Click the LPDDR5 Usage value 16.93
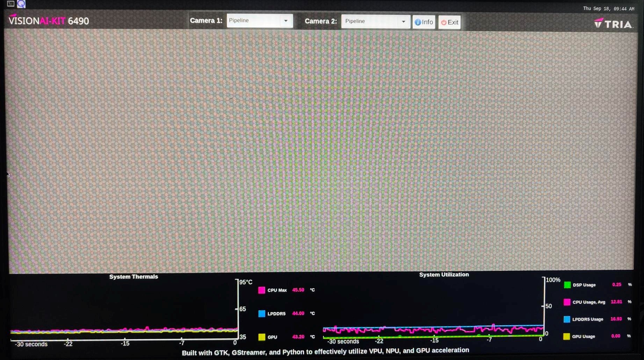Viewport: 644px width, 360px height. click(x=616, y=319)
